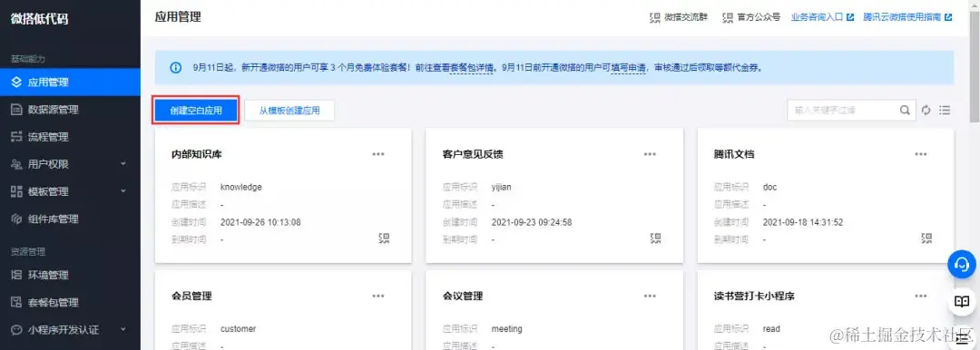Expand the 用户权限 submenu chevron
The height and width of the screenshot is (350, 980).
123,164
